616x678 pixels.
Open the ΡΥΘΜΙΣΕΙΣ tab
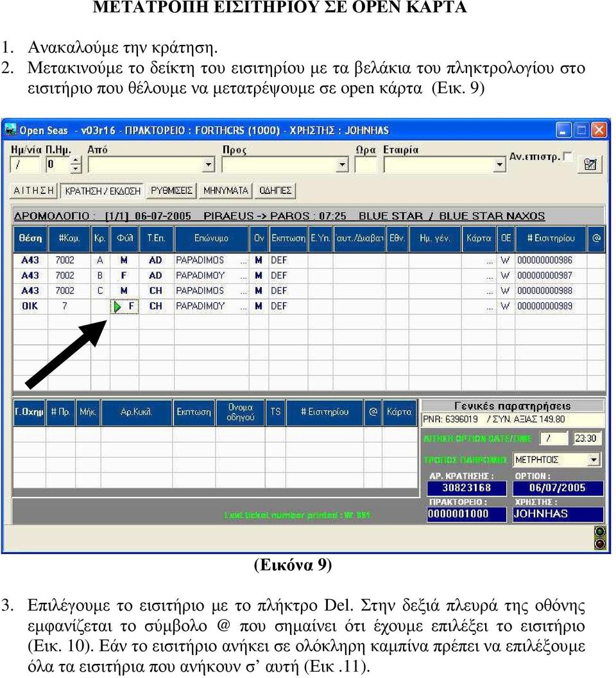coord(171,191)
